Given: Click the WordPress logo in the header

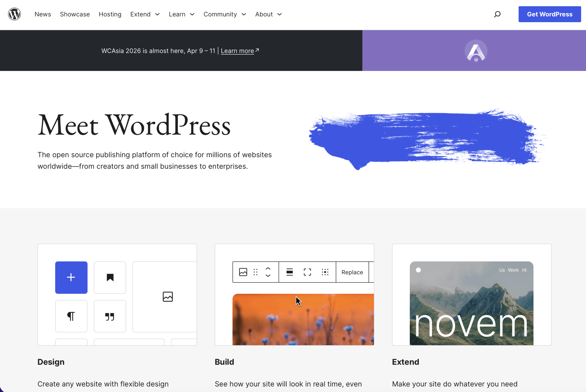Looking at the screenshot, I should click(14, 14).
